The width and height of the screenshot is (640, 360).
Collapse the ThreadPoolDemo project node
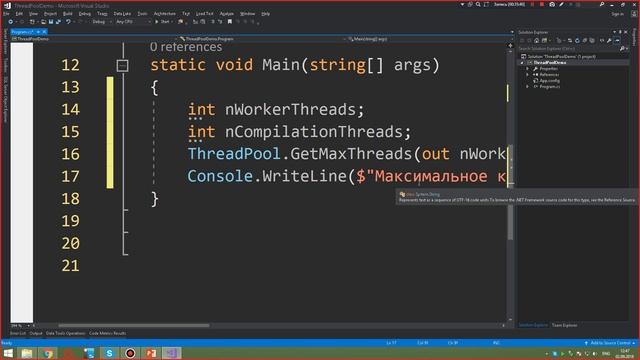pyautogui.click(x=522, y=63)
